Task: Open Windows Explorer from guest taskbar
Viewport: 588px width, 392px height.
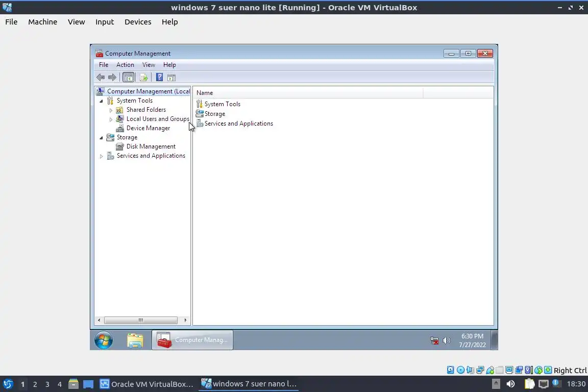Action: pos(135,340)
